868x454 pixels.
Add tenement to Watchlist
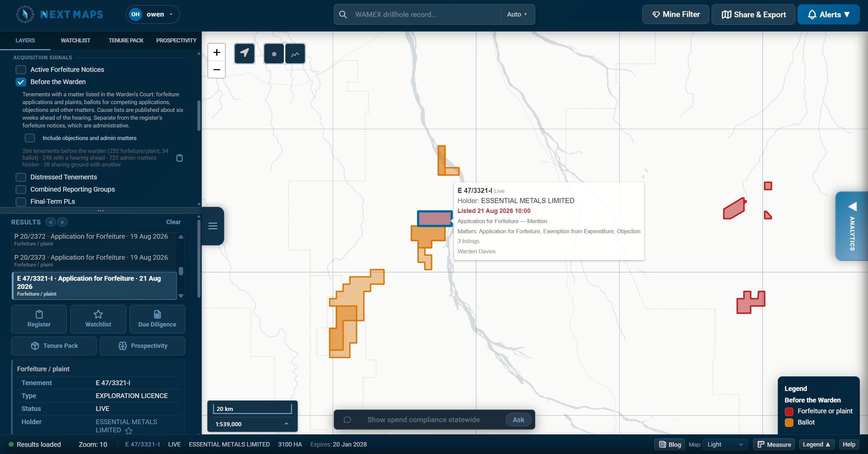(98, 319)
